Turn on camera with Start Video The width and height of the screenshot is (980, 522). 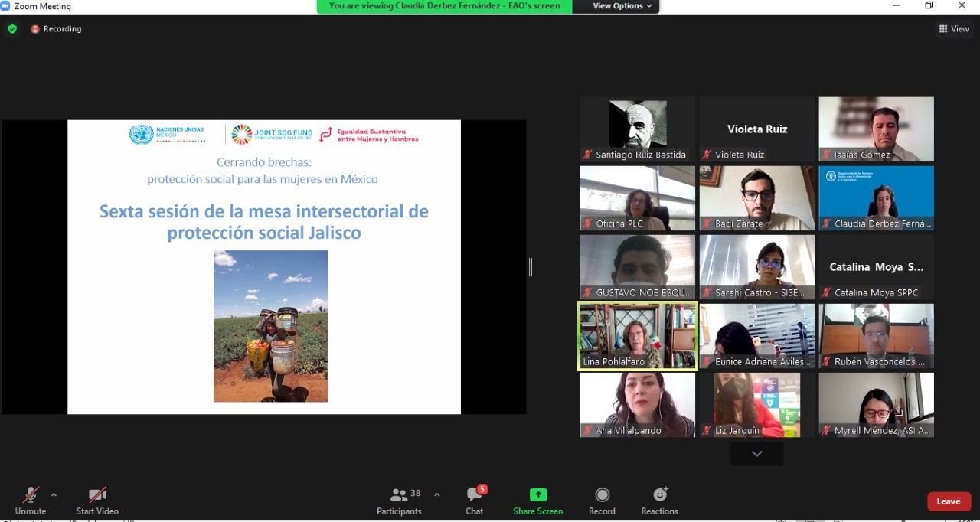coord(97,495)
